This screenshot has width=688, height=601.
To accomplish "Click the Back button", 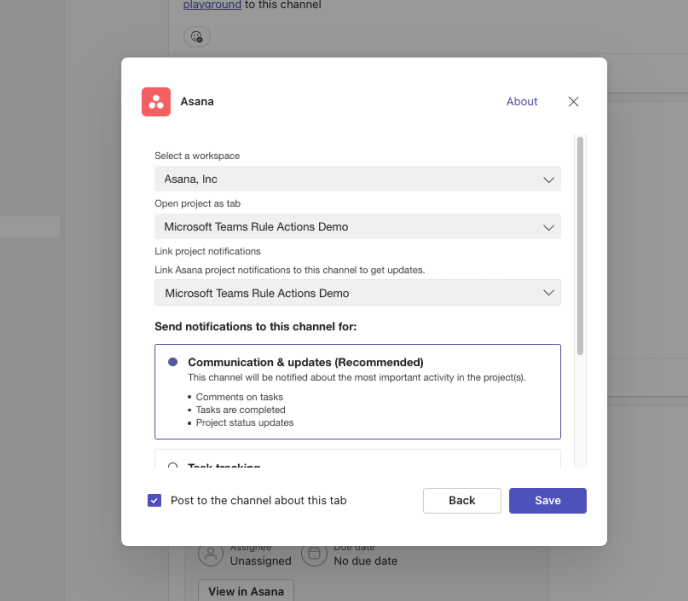I will pyautogui.click(x=462, y=500).
